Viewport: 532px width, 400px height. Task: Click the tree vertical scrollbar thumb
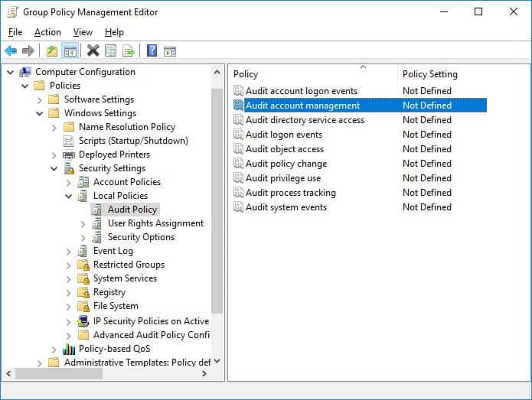pos(217,200)
